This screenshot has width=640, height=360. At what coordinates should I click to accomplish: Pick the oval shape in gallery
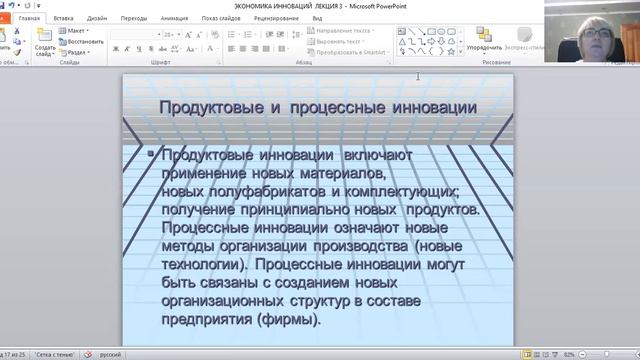pos(441,31)
